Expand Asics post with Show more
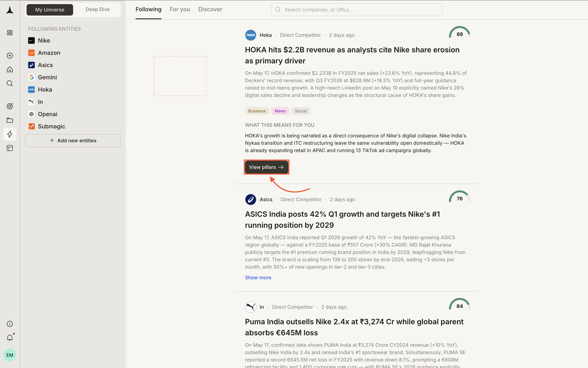588x368 pixels. pyautogui.click(x=258, y=277)
